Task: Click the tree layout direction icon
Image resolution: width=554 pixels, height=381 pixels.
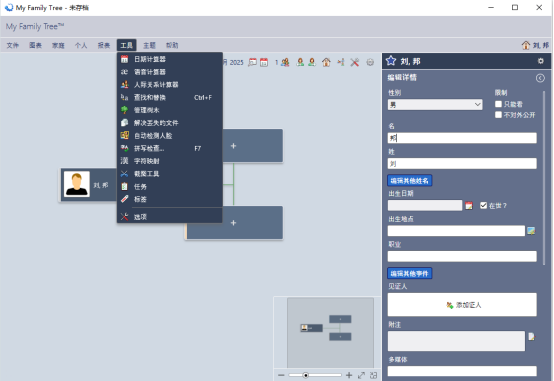Action: tap(341, 63)
